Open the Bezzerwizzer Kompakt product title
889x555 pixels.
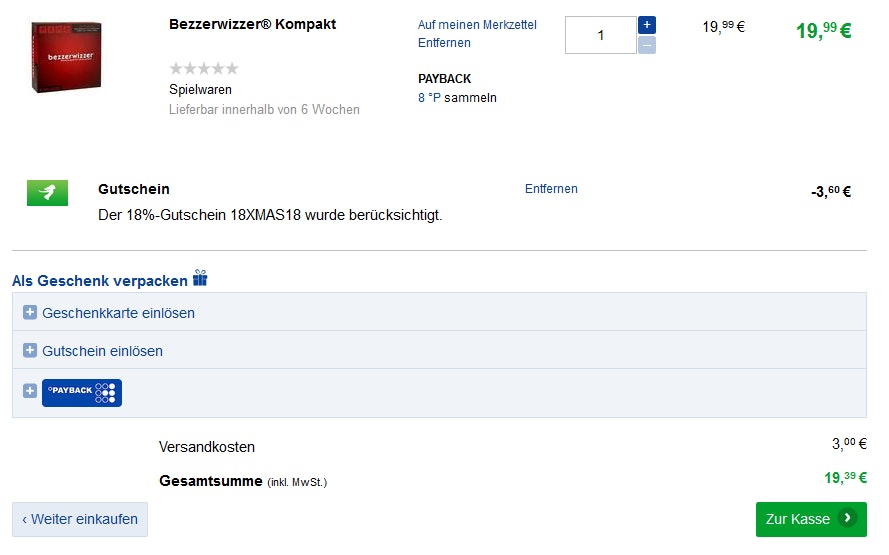tap(253, 24)
